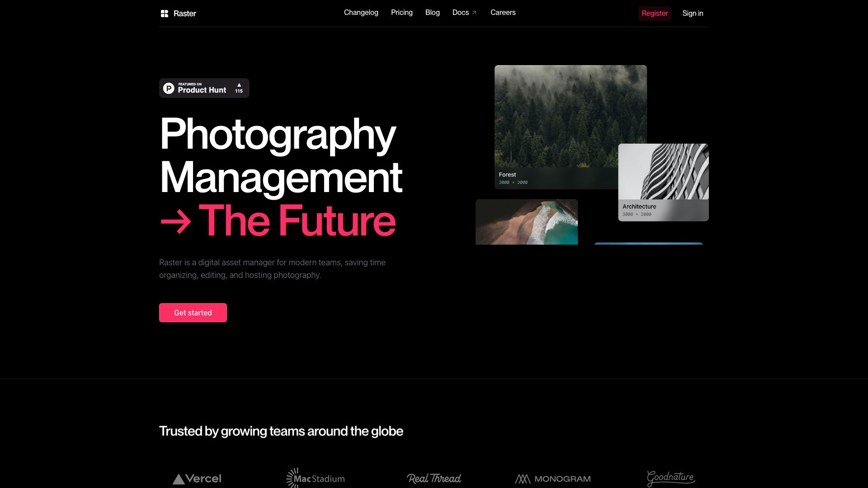Viewport: 868px width, 488px height.
Task: Go to the Pricing page
Action: 401,13
